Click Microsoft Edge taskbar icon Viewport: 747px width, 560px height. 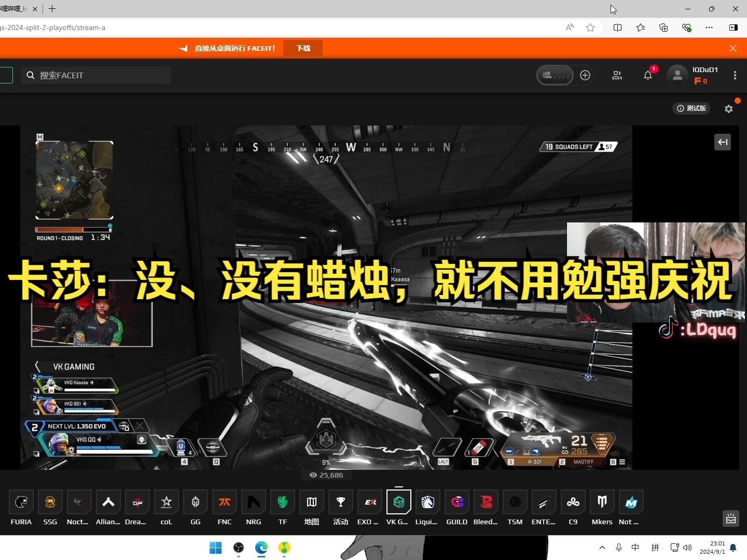pos(261,548)
